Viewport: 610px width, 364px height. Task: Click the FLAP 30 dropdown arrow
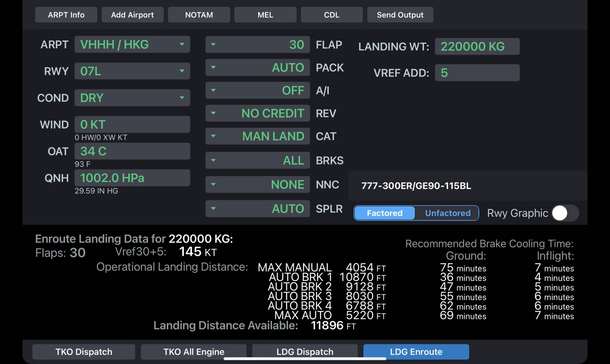coord(213,44)
